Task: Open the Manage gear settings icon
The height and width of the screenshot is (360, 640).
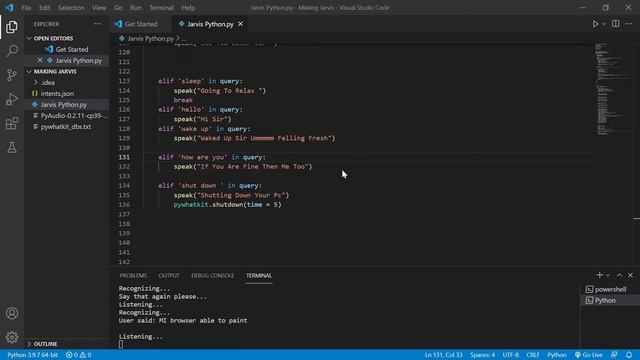Action: (12, 337)
